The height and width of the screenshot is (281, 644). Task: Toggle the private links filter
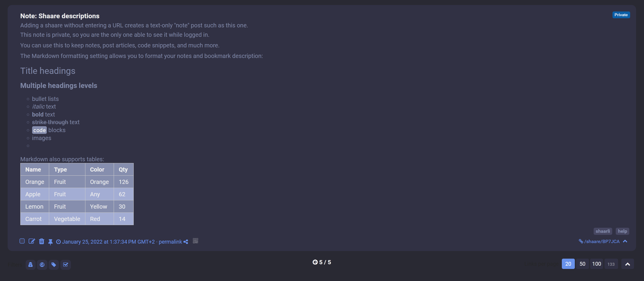click(x=30, y=265)
